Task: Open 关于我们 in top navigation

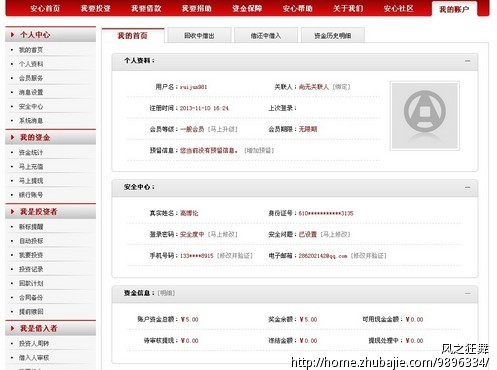Action: pos(348,8)
